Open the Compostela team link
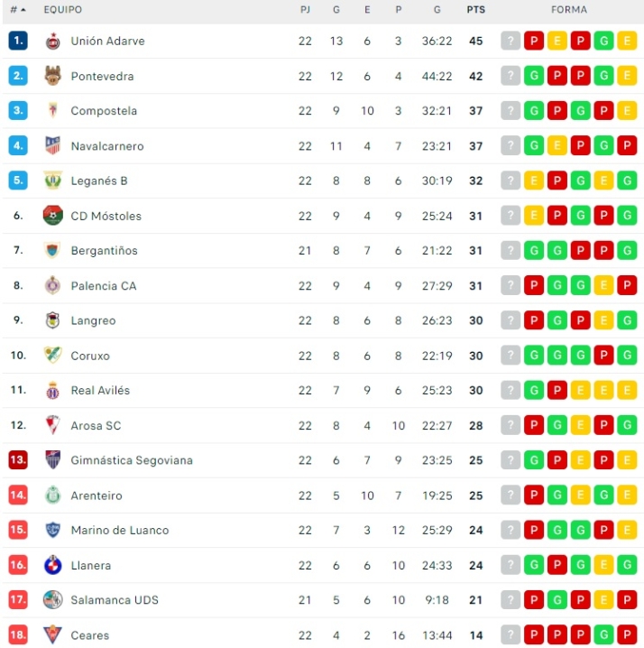Viewport: 644px width, 648px height. (x=104, y=111)
